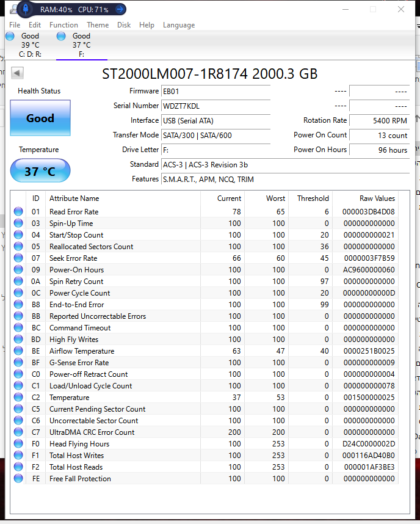Minimize the CrystalDiskInfo window
Viewport: 420px width, 524px height.
coord(346,9)
